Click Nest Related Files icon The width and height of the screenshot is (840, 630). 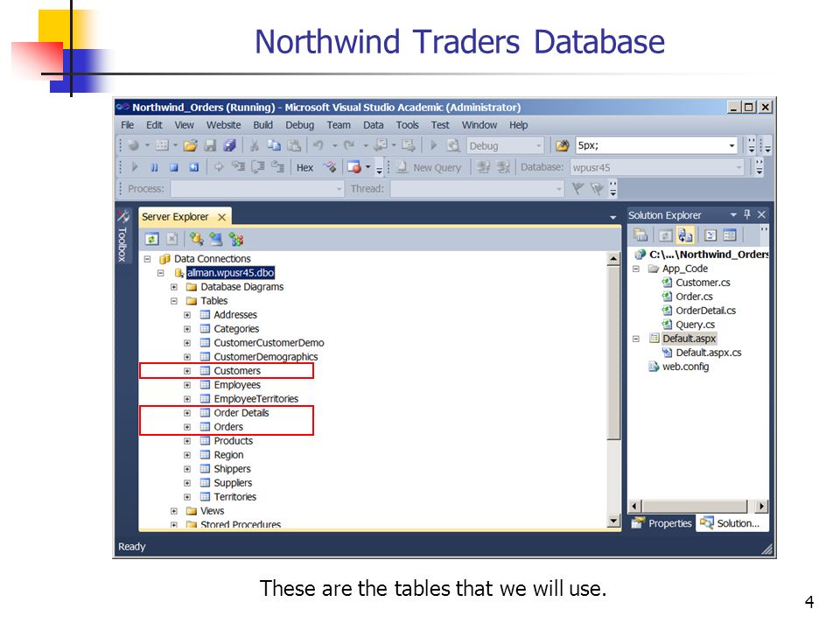click(685, 235)
